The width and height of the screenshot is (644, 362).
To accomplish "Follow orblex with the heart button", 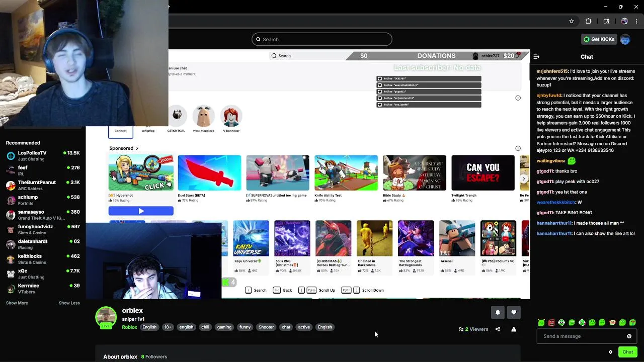I will click(x=514, y=312).
